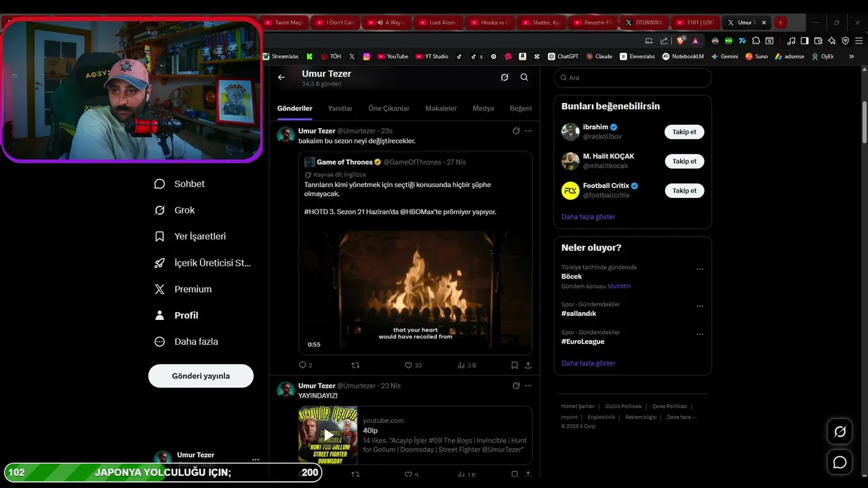Open more options for the #EuroLeague trend
The height and width of the screenshot is (488, 868).
pos(700,334)
